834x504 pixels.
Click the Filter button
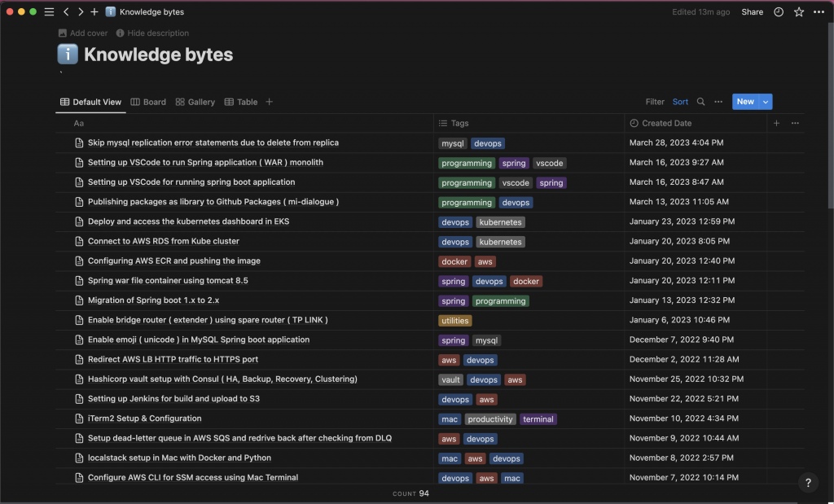click(x=655, y=102)
